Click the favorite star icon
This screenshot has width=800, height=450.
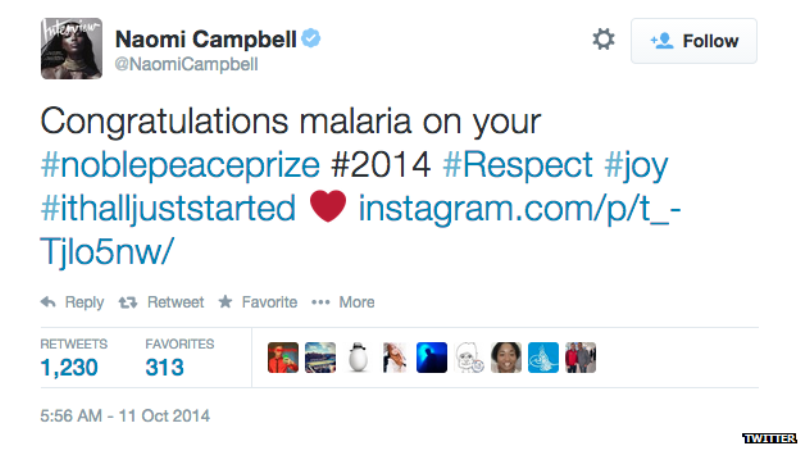(x=225, y=302)
